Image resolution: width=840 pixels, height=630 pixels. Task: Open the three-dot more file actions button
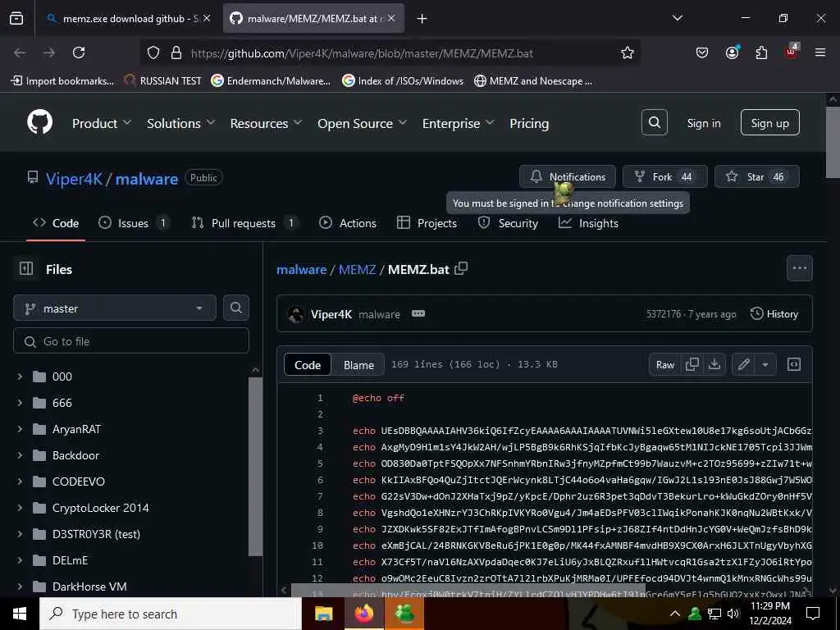(799, 268)
